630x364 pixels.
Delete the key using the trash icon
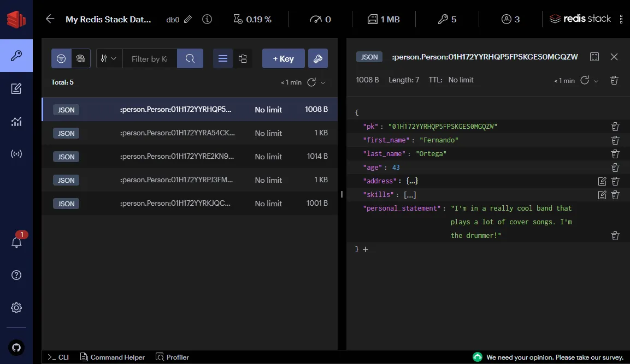coord(614,80)
